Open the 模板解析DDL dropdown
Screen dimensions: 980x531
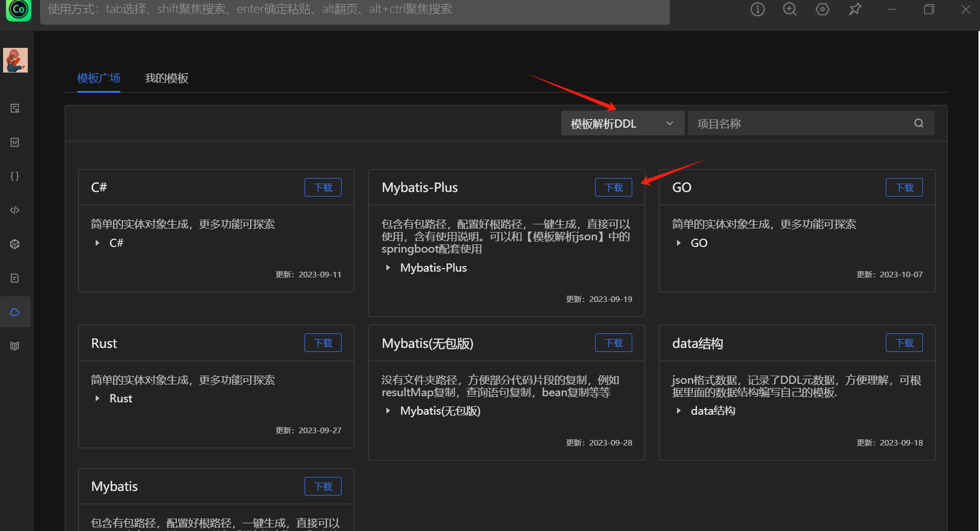coord(622,123)
